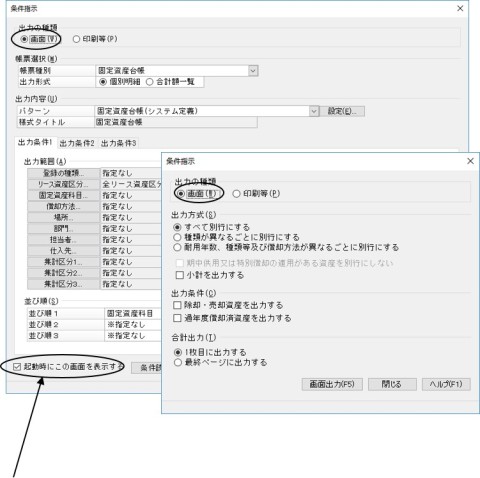
Task: Select 最終ページに出力する radio
Action: click(x=221, y=362)
